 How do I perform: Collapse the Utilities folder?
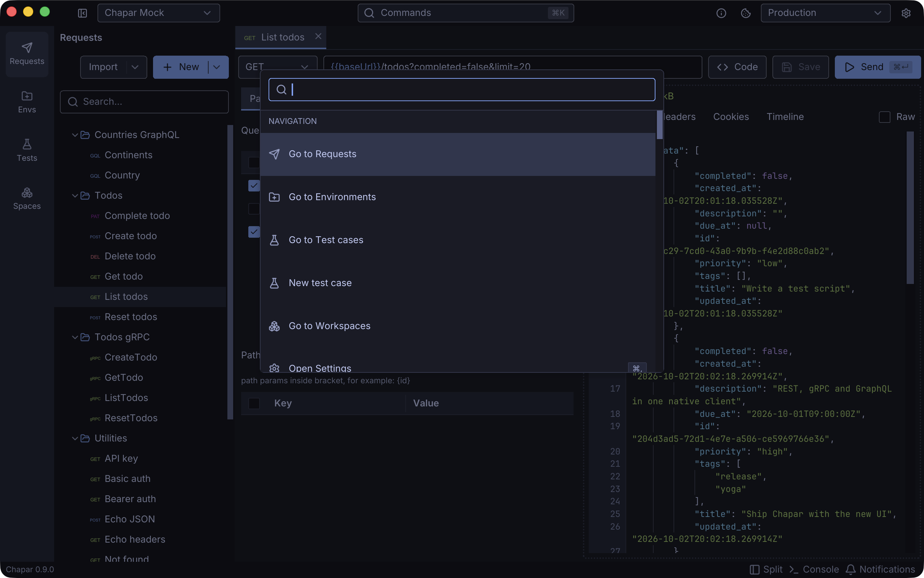point(75,439)
